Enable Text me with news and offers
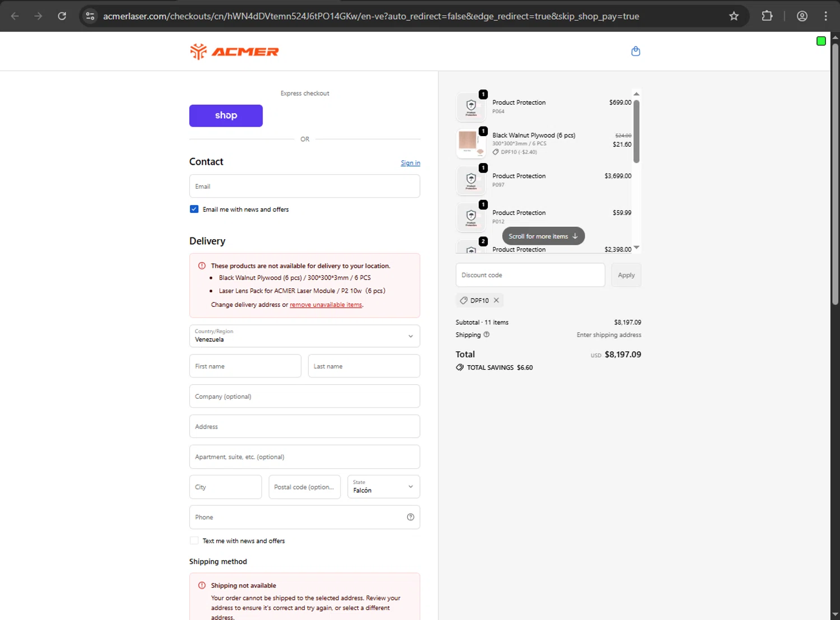This screenshot has width=840, height=620. tap(194, 540)
